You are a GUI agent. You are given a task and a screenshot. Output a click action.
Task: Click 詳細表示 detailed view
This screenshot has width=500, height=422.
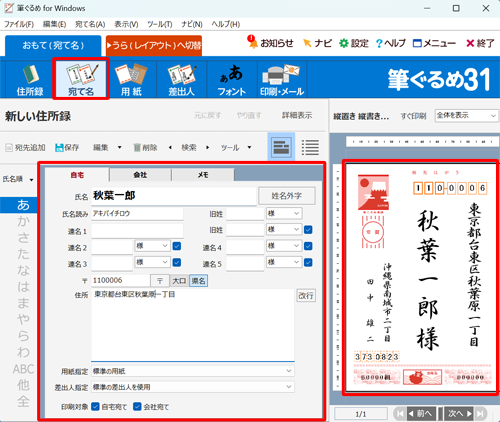[297, 115]
